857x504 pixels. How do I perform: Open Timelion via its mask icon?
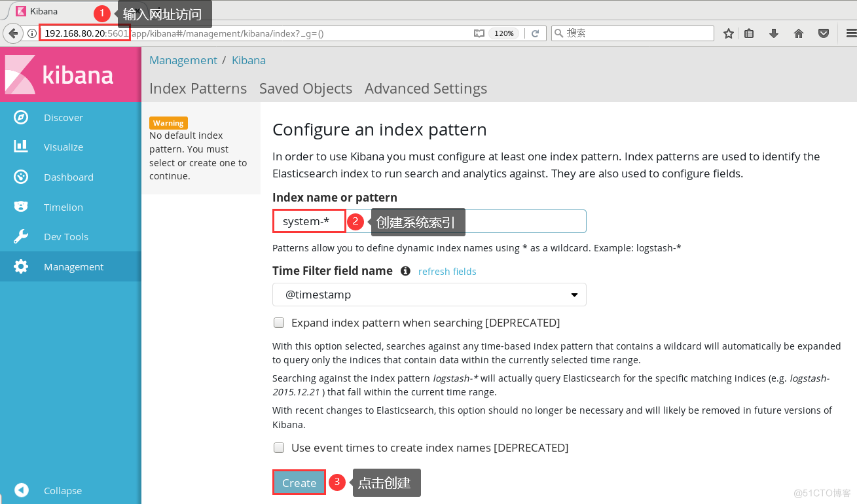[x=21, y=207]
